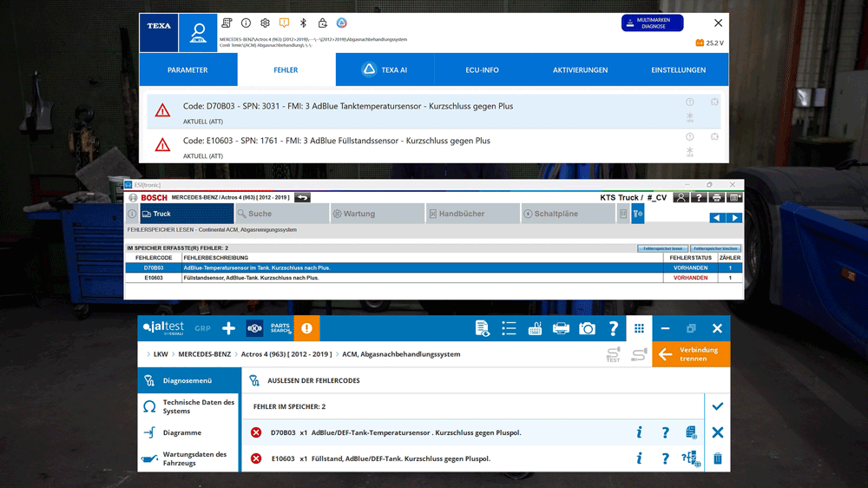The width and height of the screenshot is (868, 488).
Task: Click the Verbindung trennen button
Action: point(692,354)
